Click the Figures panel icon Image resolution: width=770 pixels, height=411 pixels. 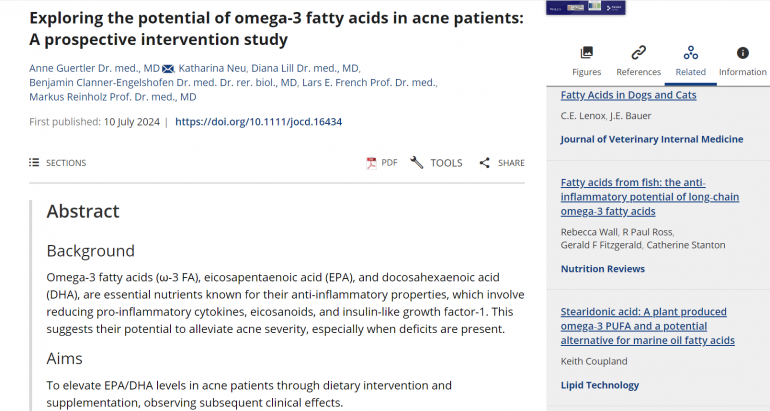(x=586, y=53)
